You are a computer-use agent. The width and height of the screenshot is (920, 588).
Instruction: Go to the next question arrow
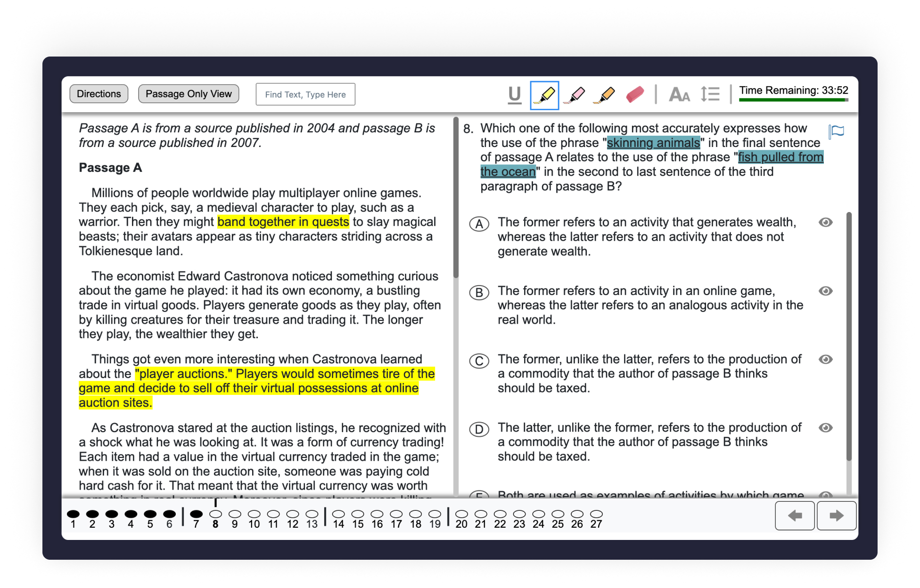pyautogui.click(x=836, y=516)
